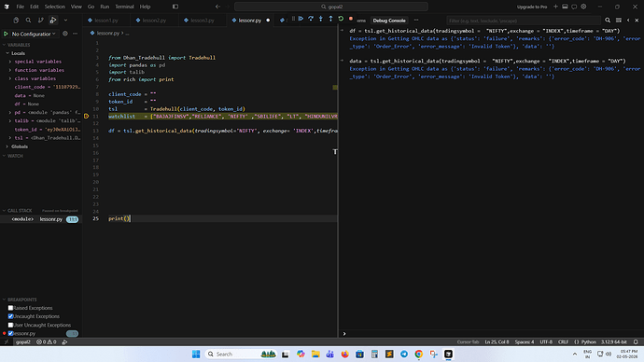Expand the pd module variable

pyautogui.click(x=10, y=113)
